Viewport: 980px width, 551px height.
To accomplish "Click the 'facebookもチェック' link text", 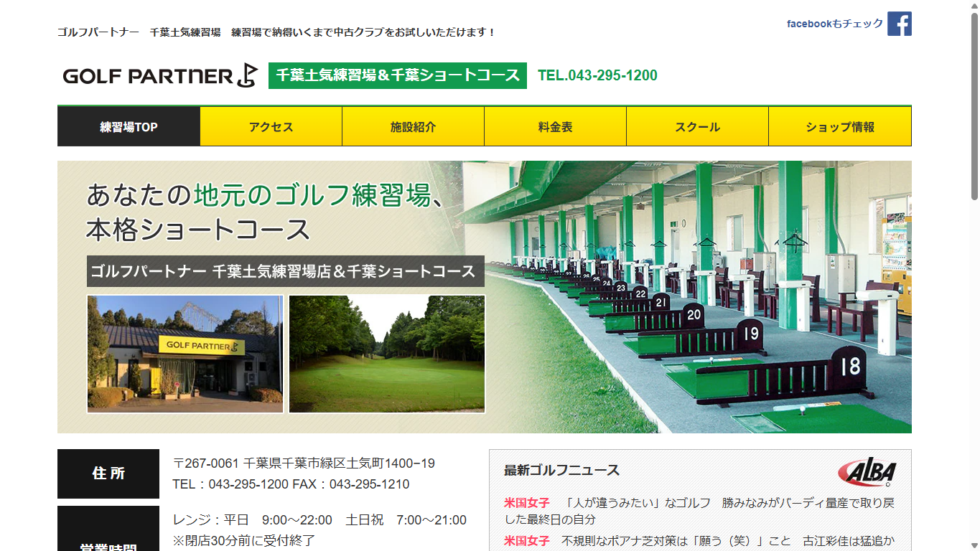I will point(835,24).
